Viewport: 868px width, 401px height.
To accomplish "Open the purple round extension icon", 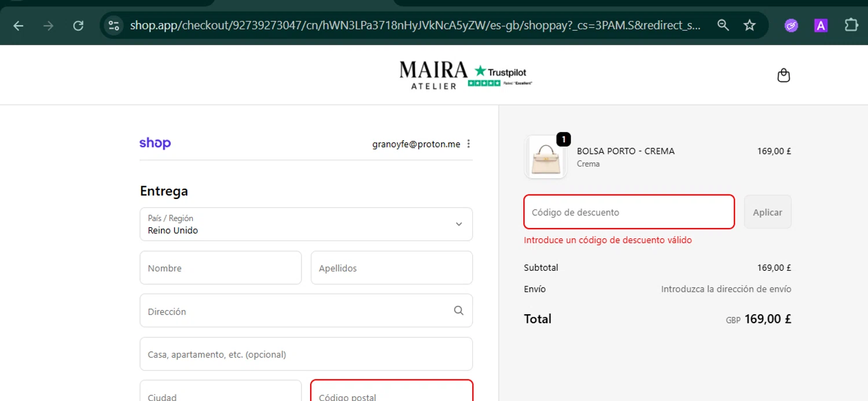I will [791, 25].
